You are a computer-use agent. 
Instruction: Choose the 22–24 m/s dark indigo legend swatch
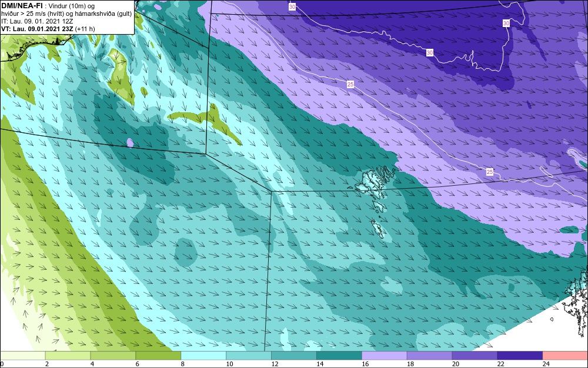tap(520, 356)
